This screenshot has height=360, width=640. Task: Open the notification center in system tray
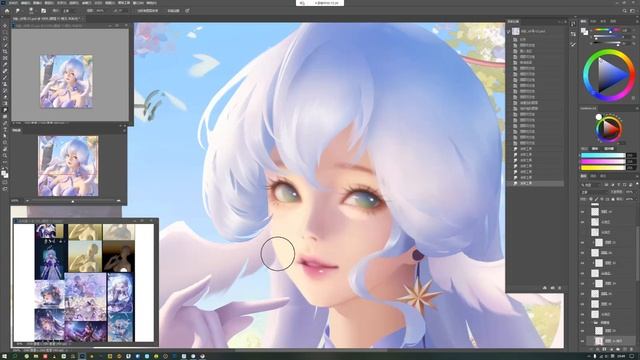[x=633, y=356]
